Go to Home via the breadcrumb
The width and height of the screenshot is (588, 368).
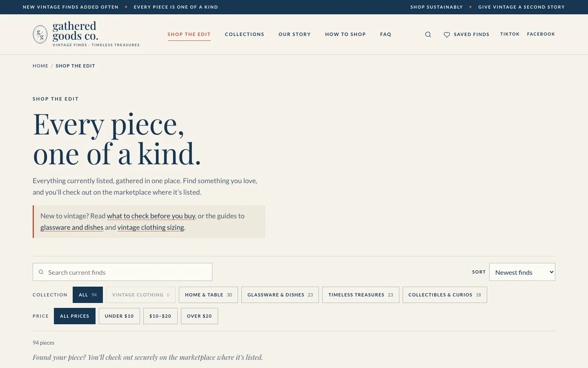point(40,66)
